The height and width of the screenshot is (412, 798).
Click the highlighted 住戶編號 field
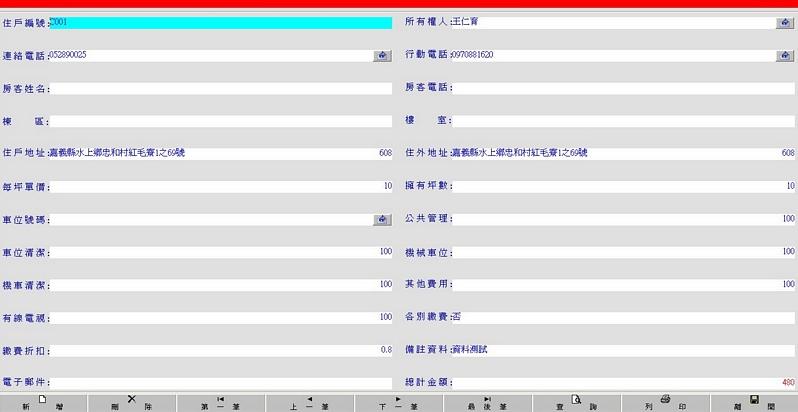[x=220, y=22]
